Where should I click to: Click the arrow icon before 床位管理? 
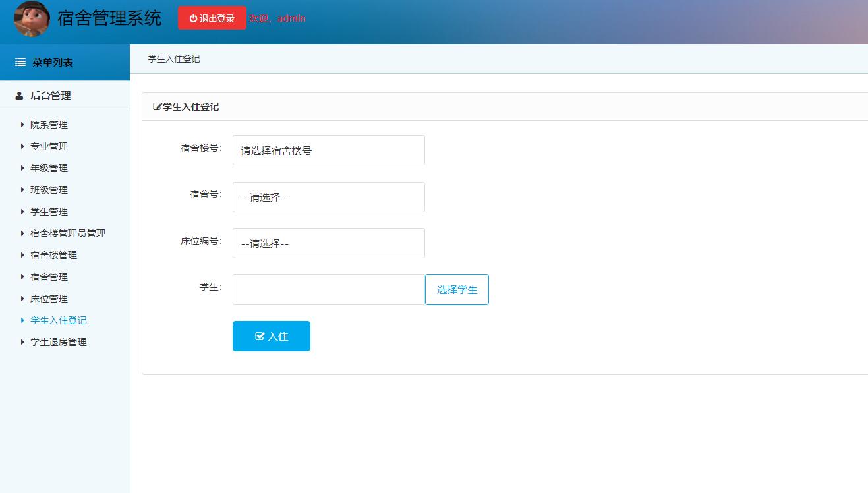click(23, 299)
